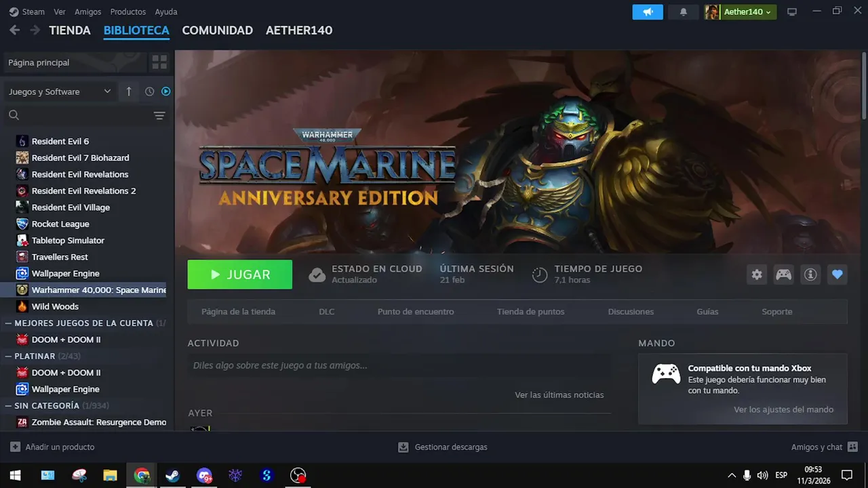Open the Juegos y Software dropdown
Viewport: 868px width, 488px height.
[x=60, y=91]
